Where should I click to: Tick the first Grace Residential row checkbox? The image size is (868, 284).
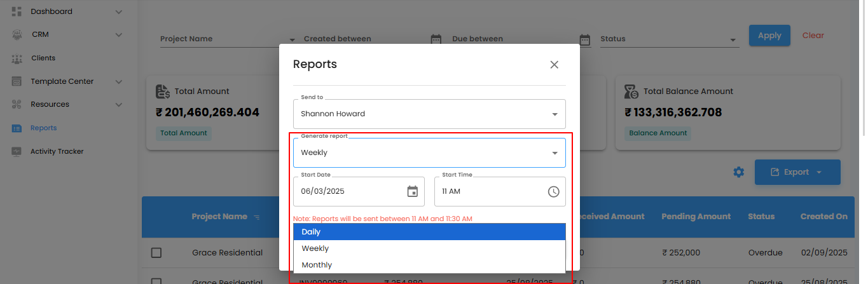pyautogui.click(x=156, y=253)
